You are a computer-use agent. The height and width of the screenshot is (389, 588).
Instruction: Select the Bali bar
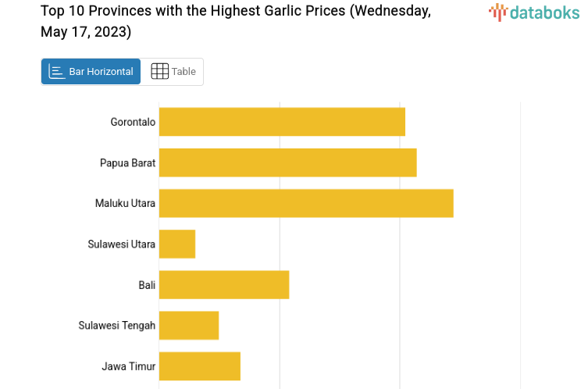[x=224, y=284]
